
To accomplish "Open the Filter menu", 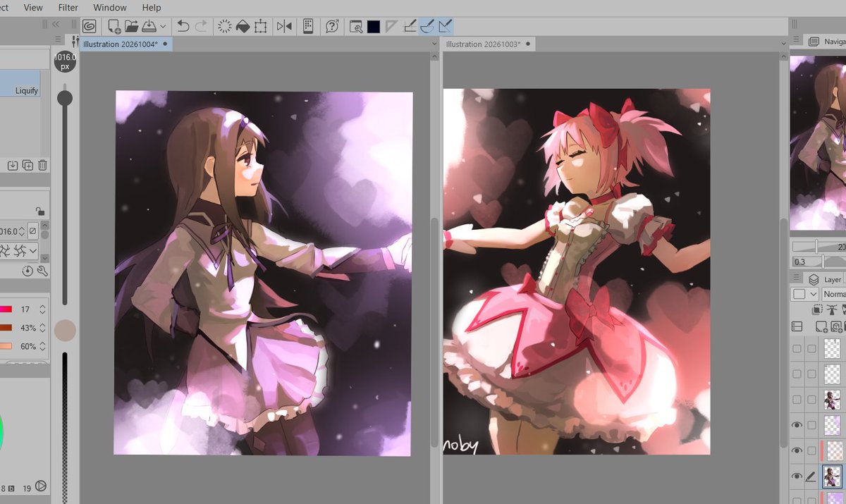I will 68,8.
